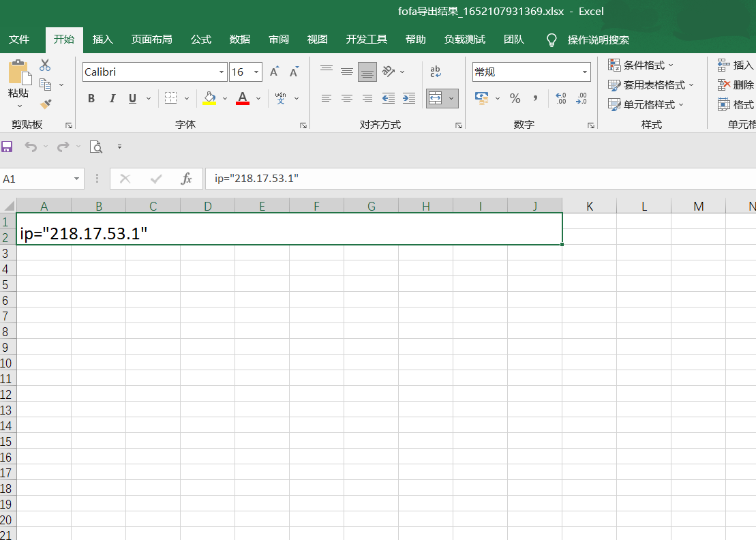Click the Cut scissors icon
This screenshot has height=540, width=756.
point(45,65)
